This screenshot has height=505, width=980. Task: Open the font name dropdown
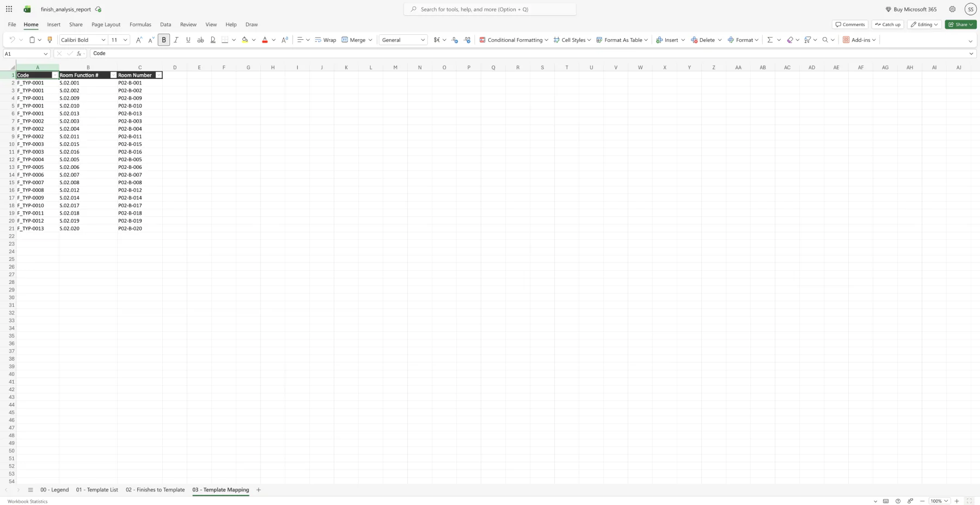[103, 39]
